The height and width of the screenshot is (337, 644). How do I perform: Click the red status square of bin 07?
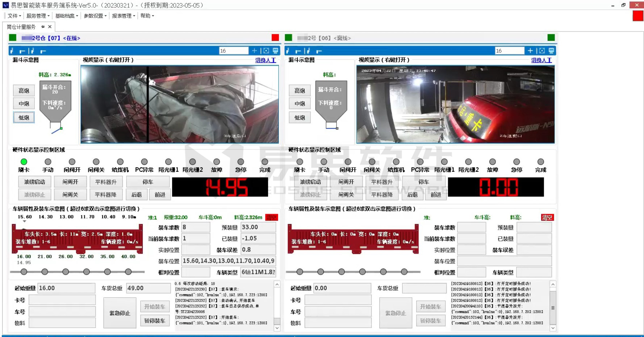tap(275, 38)
